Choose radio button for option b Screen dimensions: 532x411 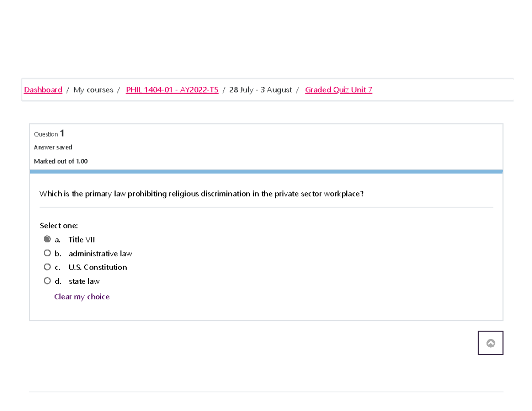click(47, 253)
